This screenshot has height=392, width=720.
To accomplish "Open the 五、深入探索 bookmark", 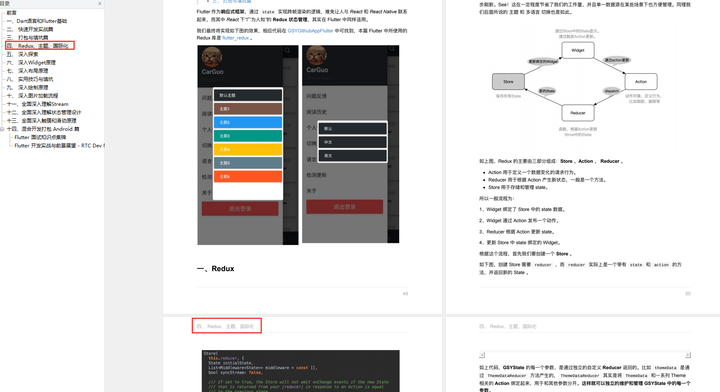I will [x=22, y=54].
